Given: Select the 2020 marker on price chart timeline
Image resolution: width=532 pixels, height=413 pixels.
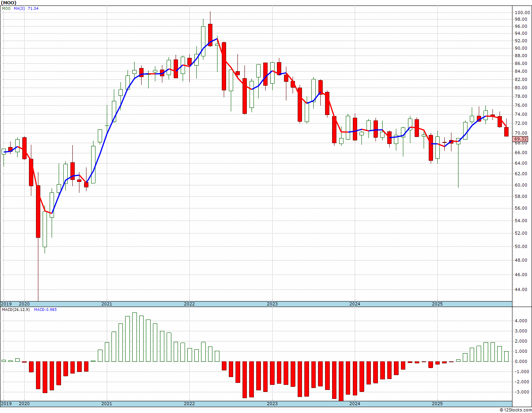Looking at the screenshot, I should point(24,304).
